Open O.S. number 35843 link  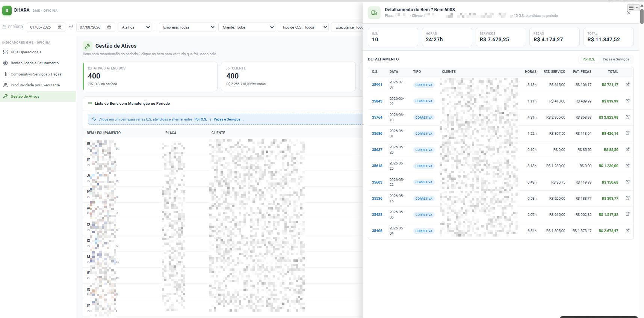(x=377, y=101)
